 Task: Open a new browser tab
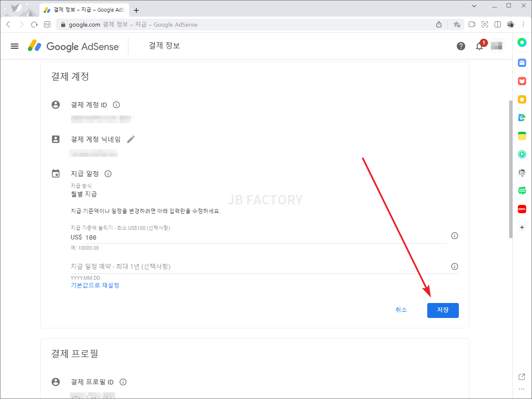click(136, 10)
